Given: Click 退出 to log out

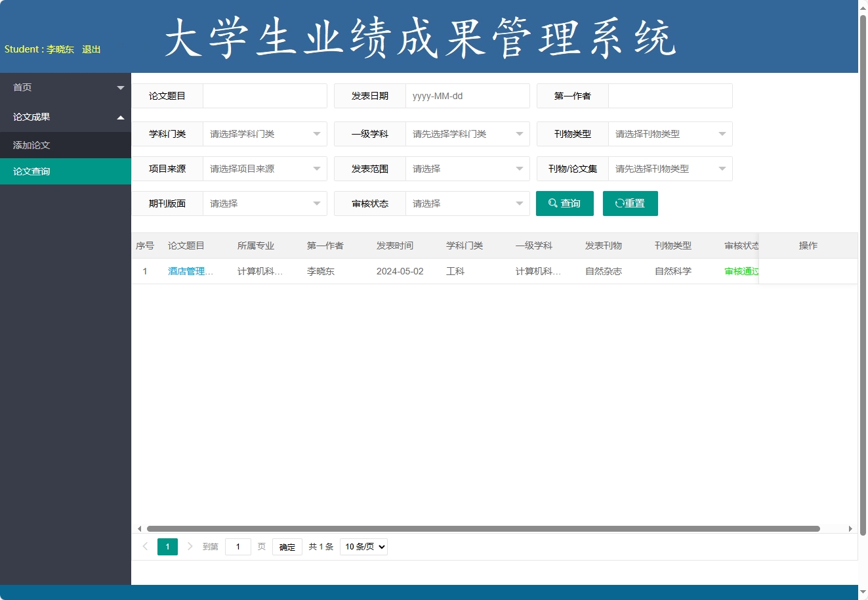Looking at the screenshot, I should click(x=91, y=49).
